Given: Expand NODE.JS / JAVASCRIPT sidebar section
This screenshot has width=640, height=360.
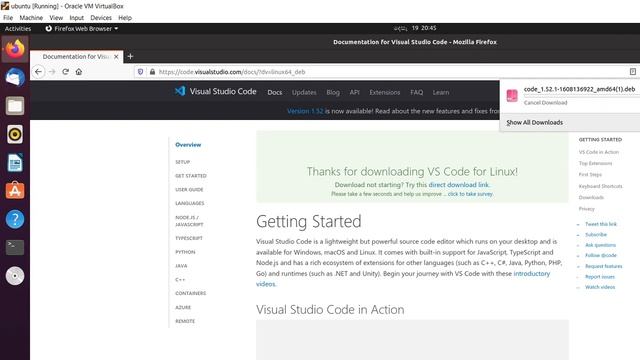Looking at the screenshot, I should click(189, 221).
